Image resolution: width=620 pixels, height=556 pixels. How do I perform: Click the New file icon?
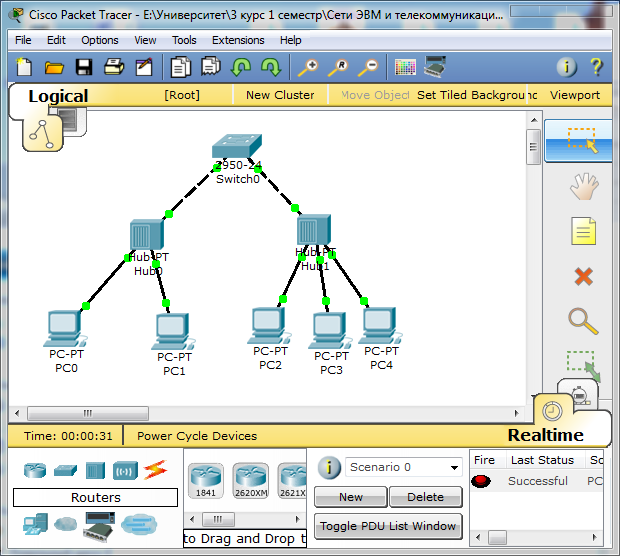24,66
